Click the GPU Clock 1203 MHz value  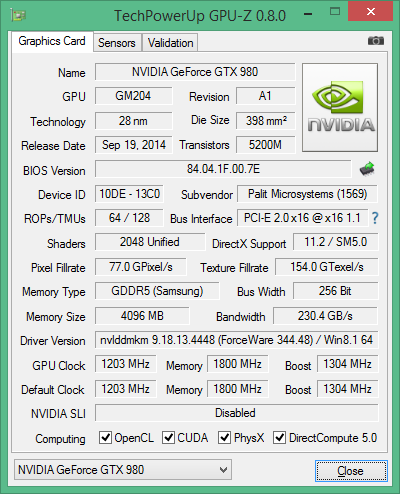pos(126,364)
